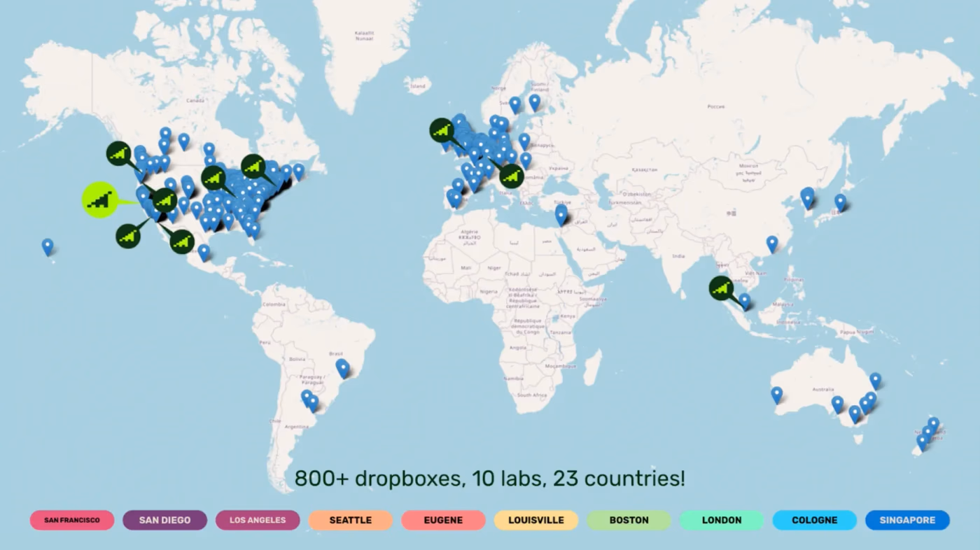Select the San Francisco lab button
The width and height of the screenshot is (980, 550).
72,520
